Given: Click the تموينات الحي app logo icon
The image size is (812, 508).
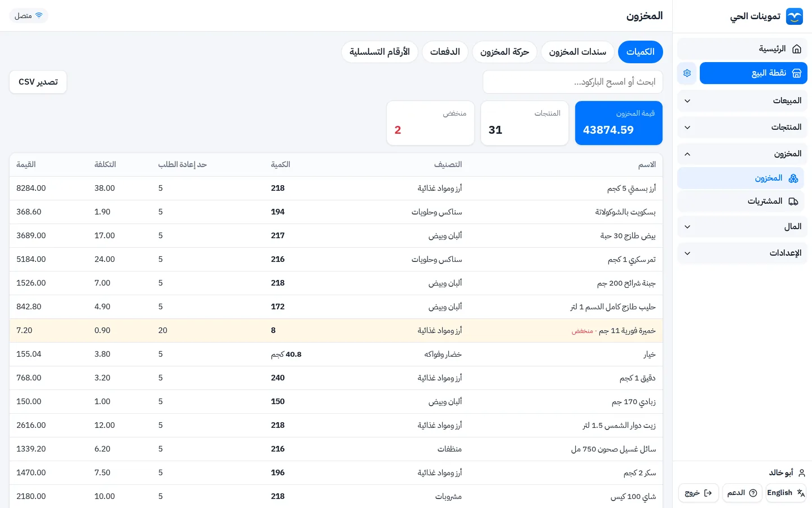Looking at the screenshot, I should coord(794,16).
